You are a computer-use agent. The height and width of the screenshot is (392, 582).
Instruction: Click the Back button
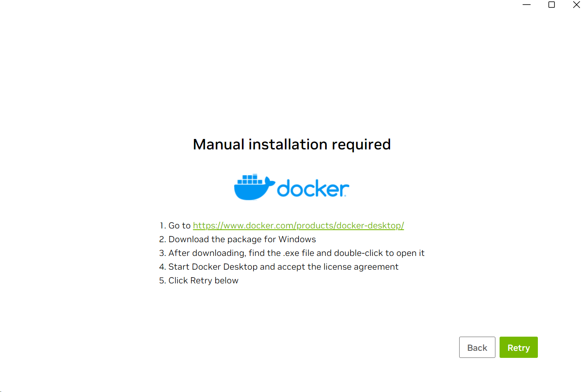[477, 347]
